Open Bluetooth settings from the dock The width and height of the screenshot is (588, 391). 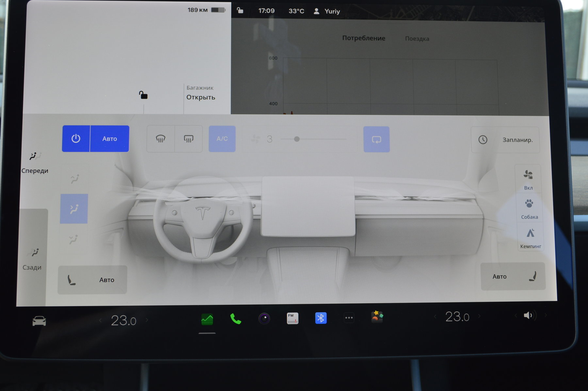click(321, 318)
